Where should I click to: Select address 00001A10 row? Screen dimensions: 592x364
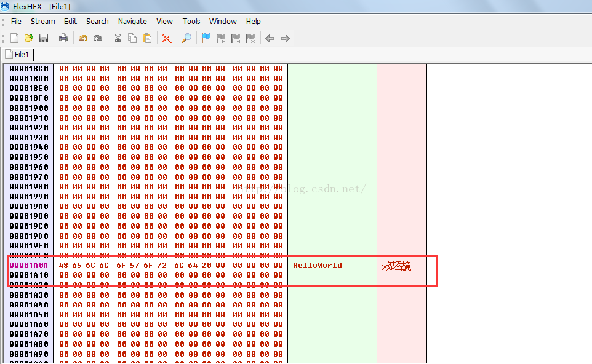click(x=29, y=275)
